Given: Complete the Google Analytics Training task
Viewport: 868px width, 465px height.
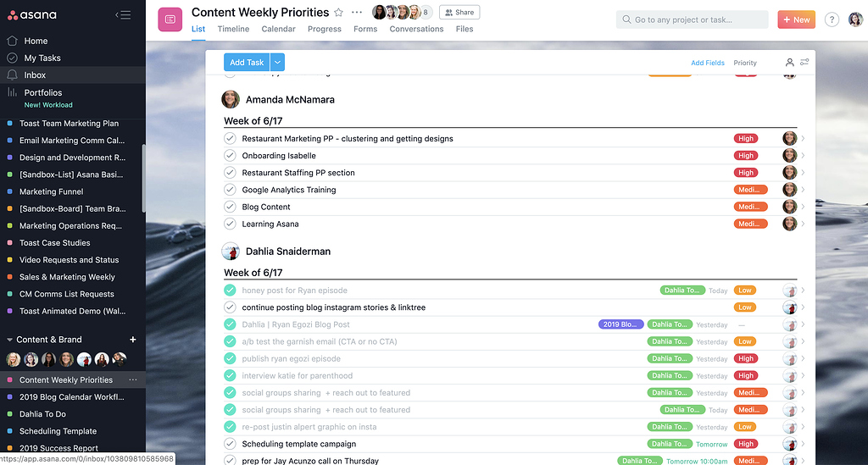Looking at the screenshot, I should [230, 190].
